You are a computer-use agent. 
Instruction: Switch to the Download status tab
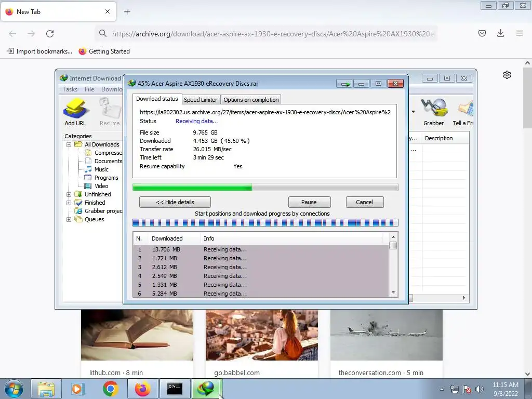157,99
